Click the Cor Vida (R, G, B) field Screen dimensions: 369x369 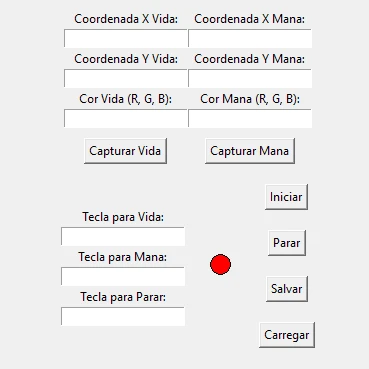click(x=126, y=118)
